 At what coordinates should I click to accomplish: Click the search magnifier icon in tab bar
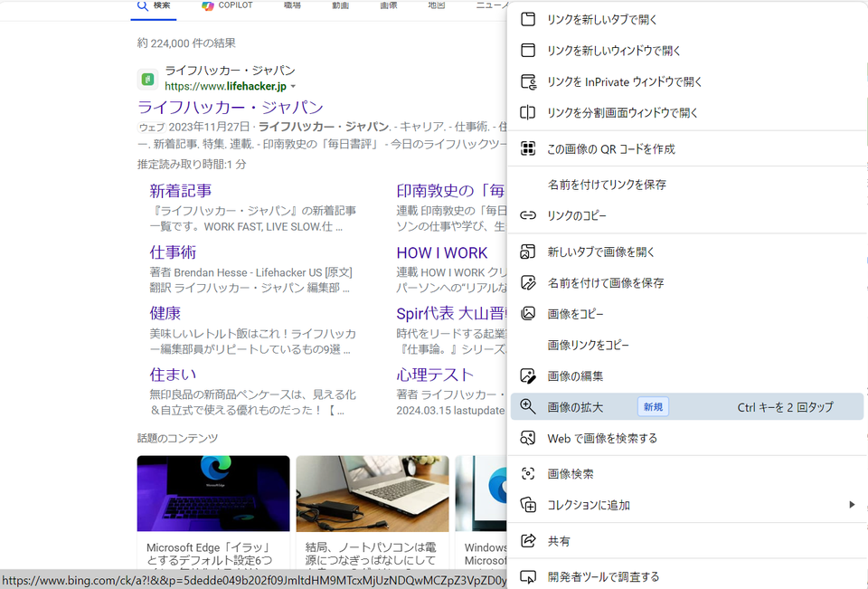pyautogui.click(x=143, y=5)
